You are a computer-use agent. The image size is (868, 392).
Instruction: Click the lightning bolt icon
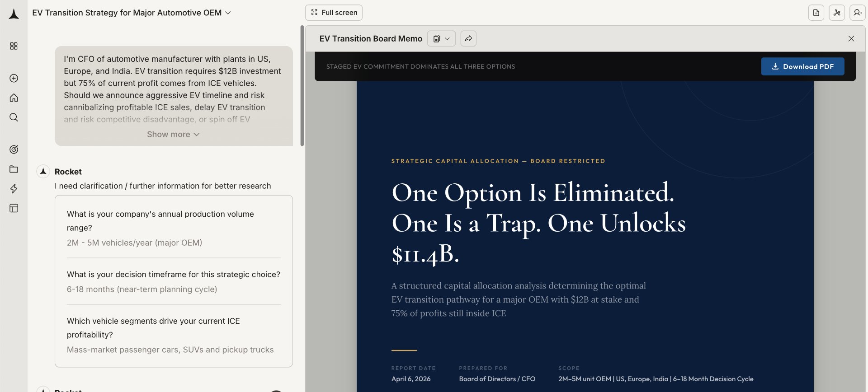click(14, 189)
